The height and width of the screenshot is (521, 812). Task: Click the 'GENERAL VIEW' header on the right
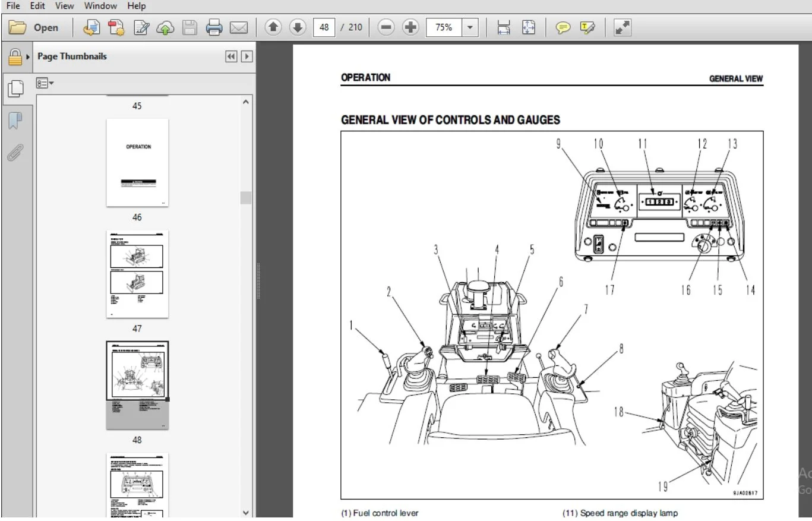click(736, 78)
